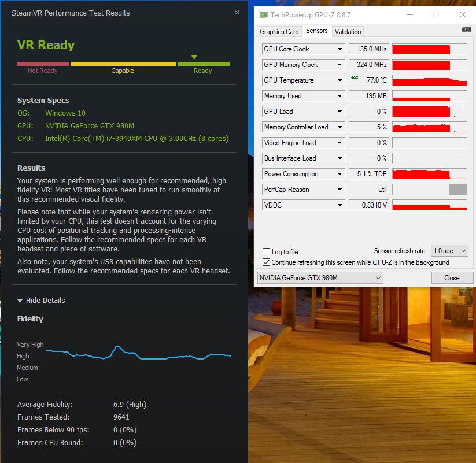Click the Util PerfCap value
476x463 pixels.
click(368, 190)
